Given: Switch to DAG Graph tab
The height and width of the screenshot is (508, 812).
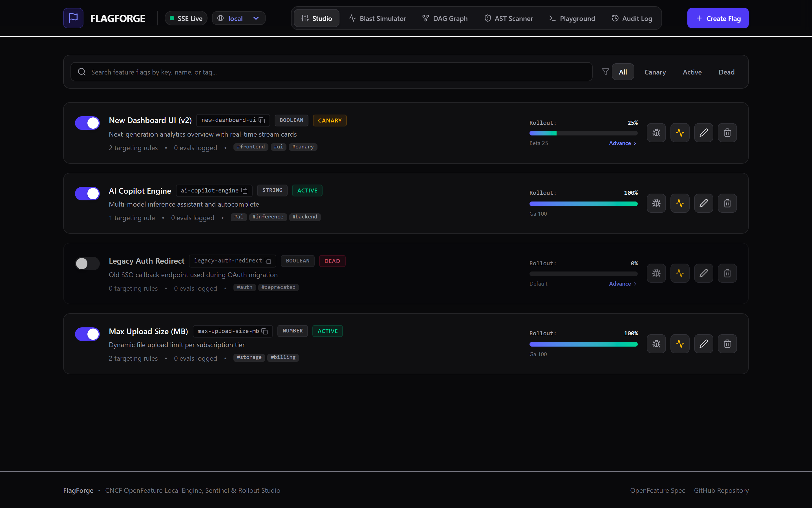Looking at the screenshot, I should [x=445, y=18].
